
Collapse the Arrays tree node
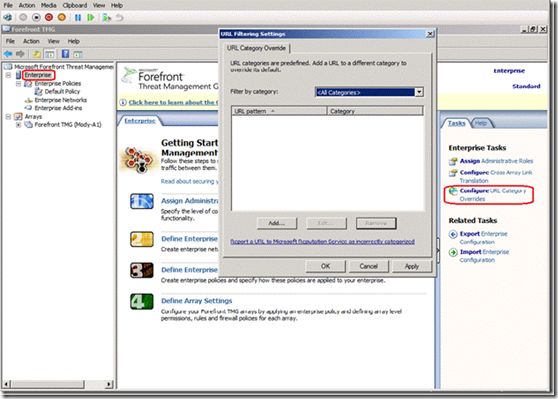[8, 116]
